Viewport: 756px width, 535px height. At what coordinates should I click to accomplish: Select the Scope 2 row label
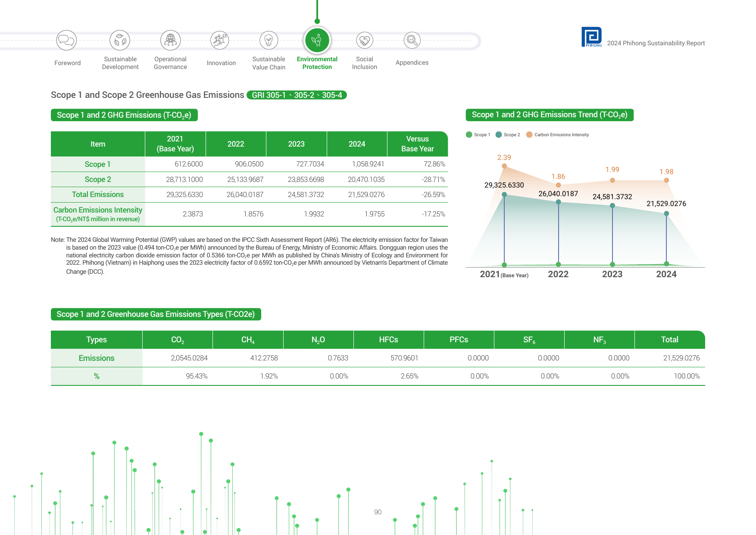pyautogui.click(x=98, y=179)
